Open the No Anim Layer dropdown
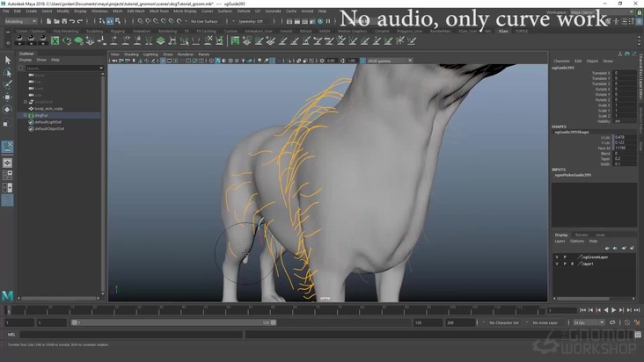 545,322
